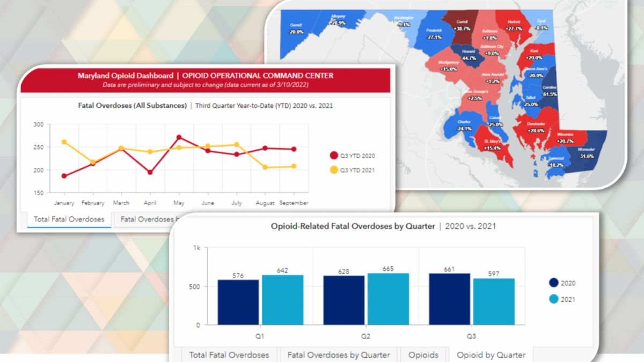The height and width of the screenshot is (362, 644).
Task: Open Fatal Overdoses by Quarter tab below bar chart
Action: 339,354
